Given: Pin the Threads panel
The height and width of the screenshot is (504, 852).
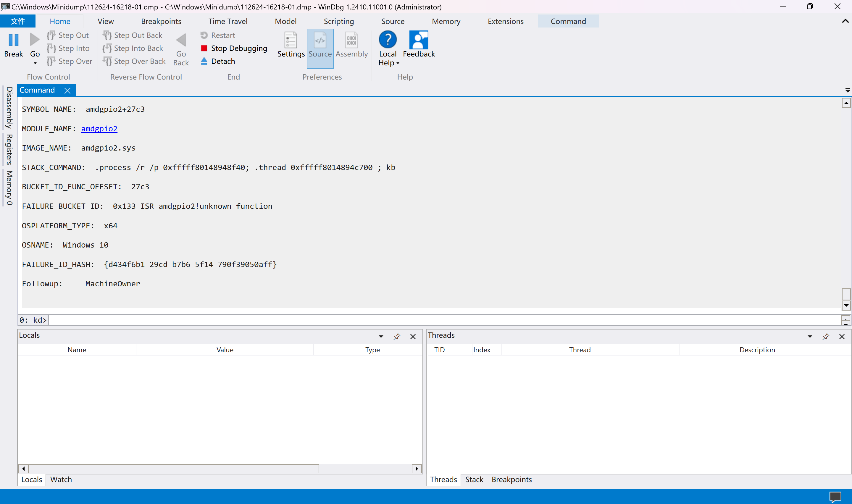Looking at the screenshot, I should pyautogui.click(x=825, y=337).
